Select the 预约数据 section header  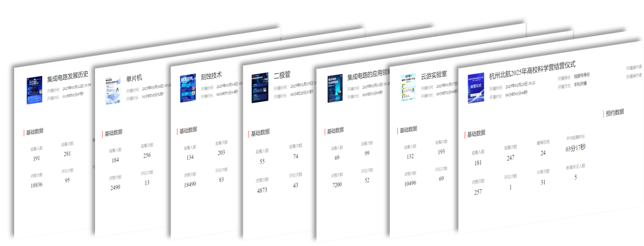tap(615, 113)
